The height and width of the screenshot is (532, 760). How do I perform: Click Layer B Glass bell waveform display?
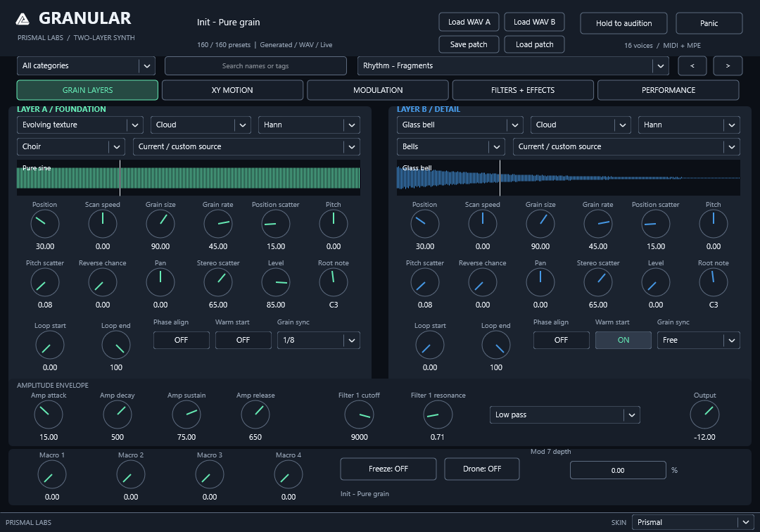tap(569, 178)
